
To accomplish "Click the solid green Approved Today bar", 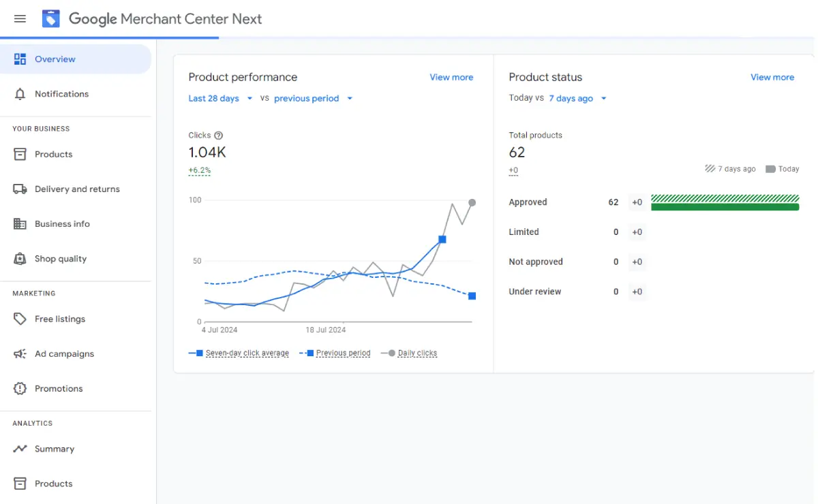I will [725, 207].
